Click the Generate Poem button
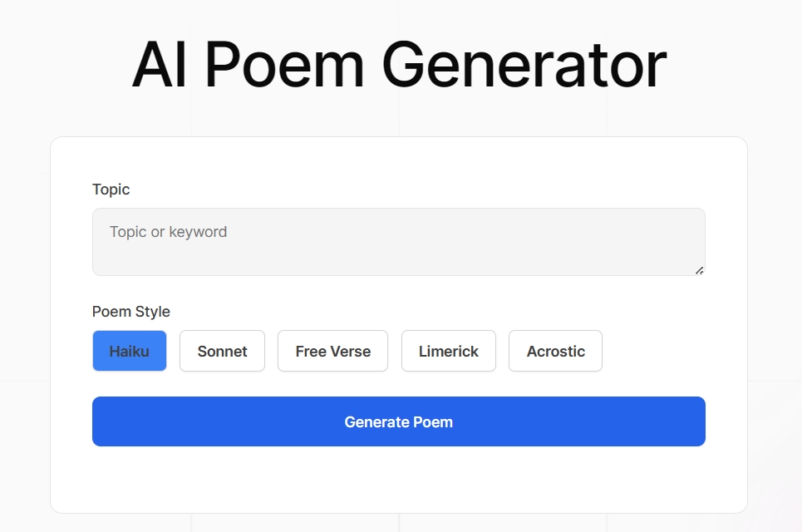This screenshot has width=802, height=532. click(399, 421)
